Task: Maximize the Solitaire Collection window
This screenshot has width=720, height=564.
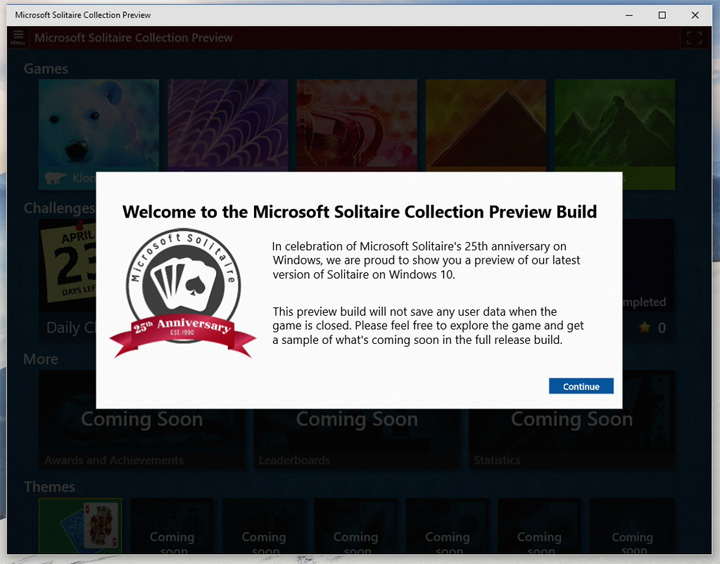Action: [661, 15]
